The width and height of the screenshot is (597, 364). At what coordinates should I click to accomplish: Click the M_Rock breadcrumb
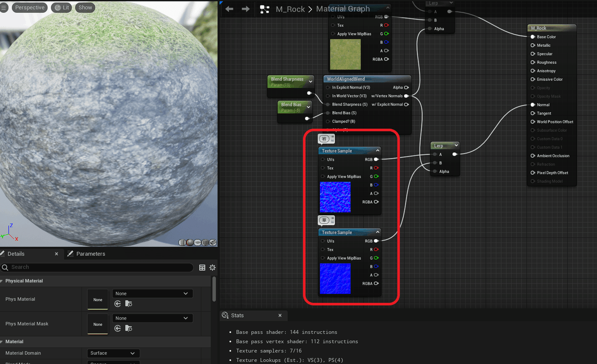point(290,9)
